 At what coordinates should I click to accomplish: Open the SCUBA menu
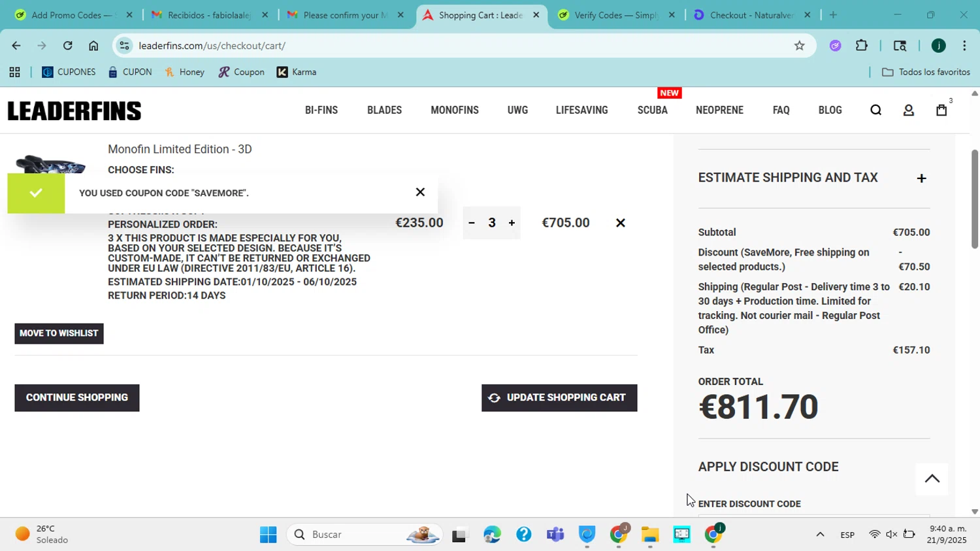653,110
